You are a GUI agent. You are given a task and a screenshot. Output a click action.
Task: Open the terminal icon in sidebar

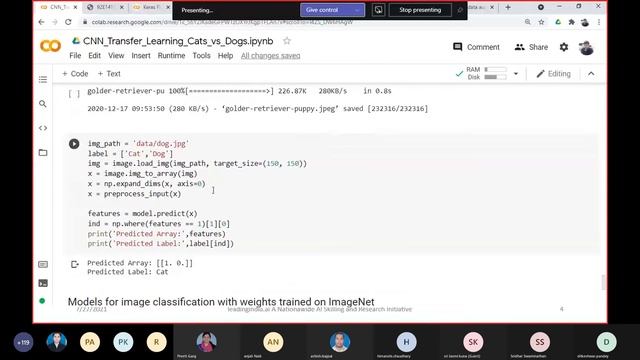(x=43, y=283)
